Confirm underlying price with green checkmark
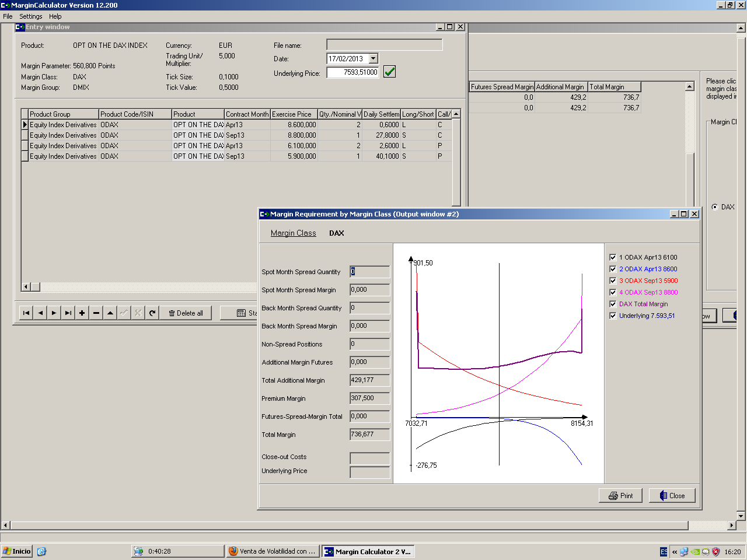Viewport: 747px width, 560px height. pos(390,72)
